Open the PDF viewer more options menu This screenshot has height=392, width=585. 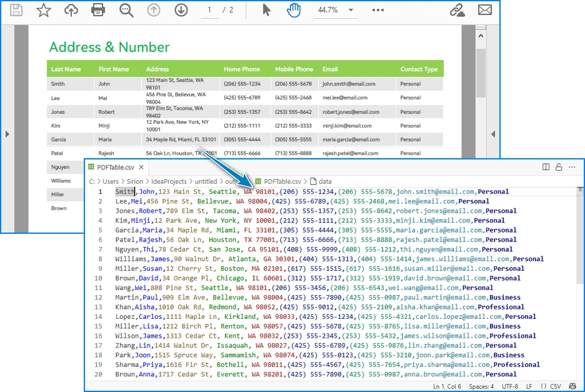[379, 9]
